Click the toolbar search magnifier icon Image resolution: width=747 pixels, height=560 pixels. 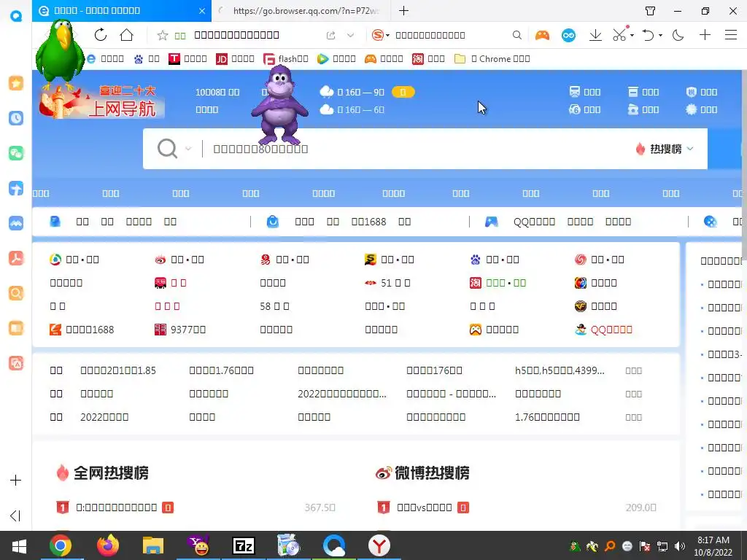pos(517,35)
